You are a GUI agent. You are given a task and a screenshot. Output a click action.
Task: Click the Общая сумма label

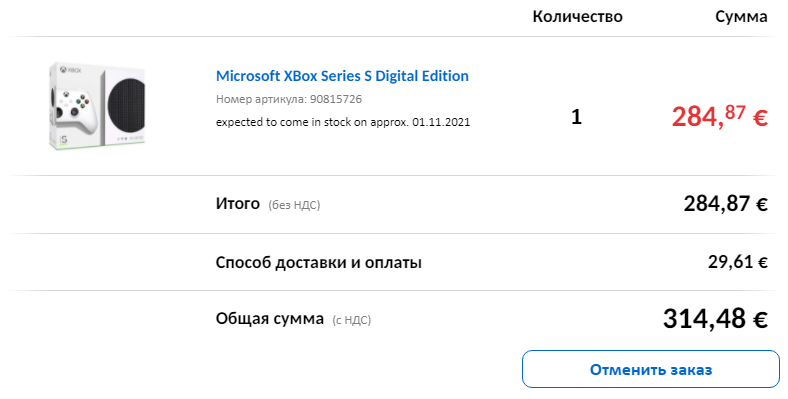click(x=270, y=319)
